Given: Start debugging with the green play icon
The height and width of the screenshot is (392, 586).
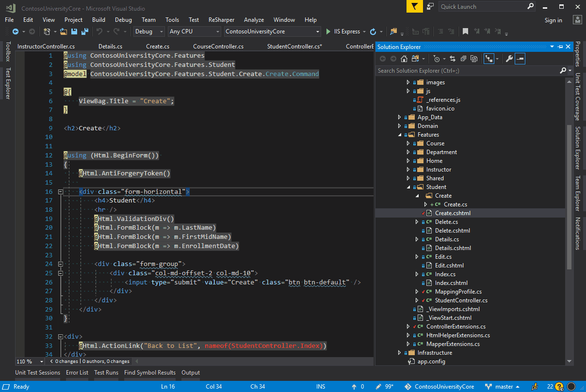Looking at the screenshot, I should 328,31.
